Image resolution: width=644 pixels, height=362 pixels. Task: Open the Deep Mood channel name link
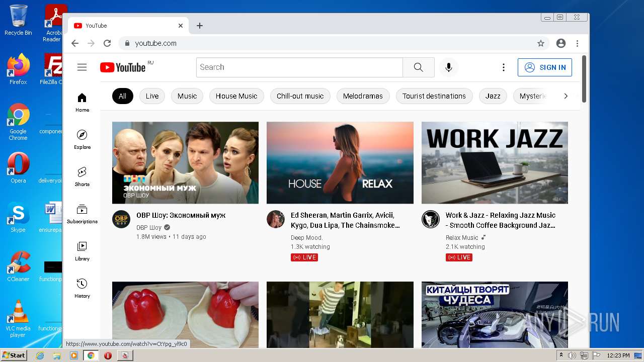pos(306,237)
